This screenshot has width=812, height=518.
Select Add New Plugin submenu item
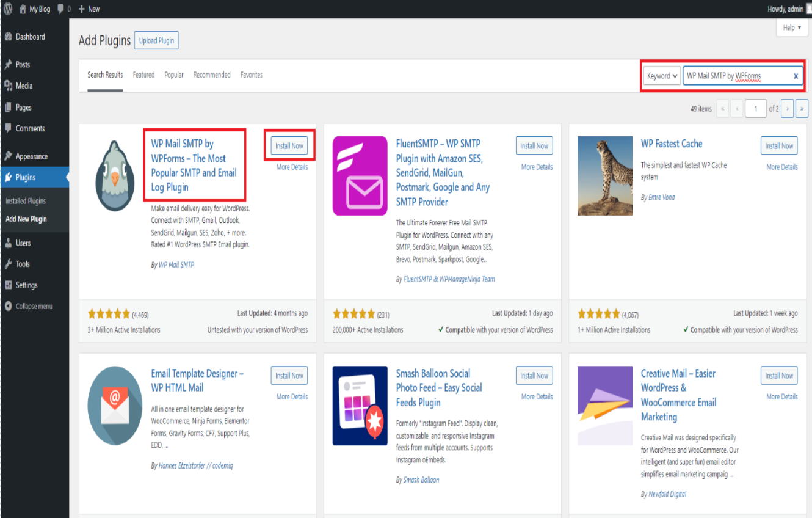tap(26, 219)
